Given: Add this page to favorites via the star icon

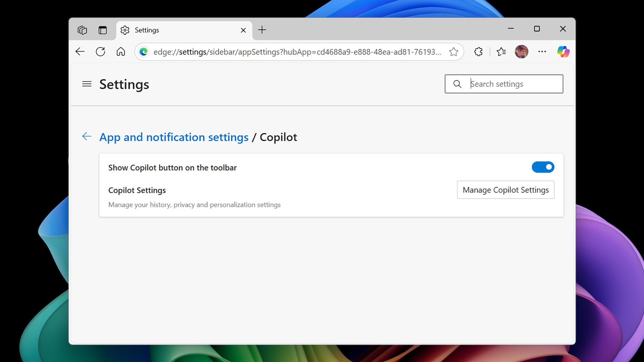Looking at the screenshot, I should 453,51.
